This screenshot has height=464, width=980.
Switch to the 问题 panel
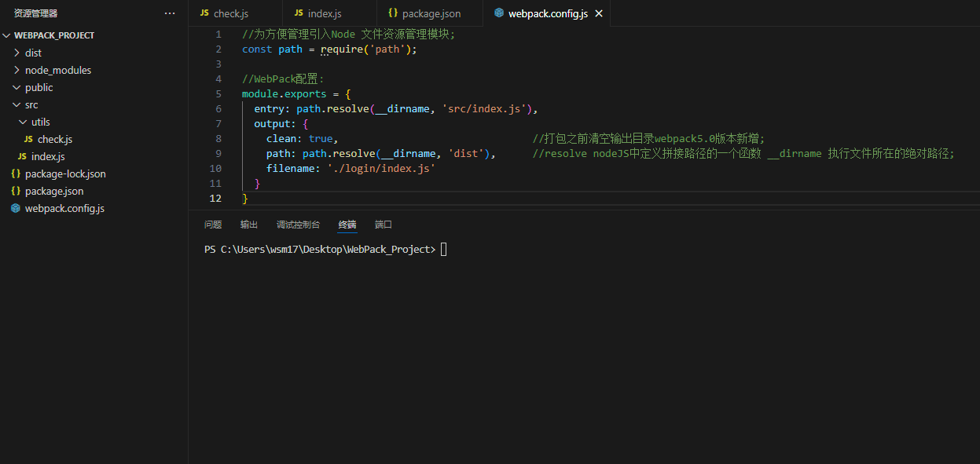pos(212,225)
